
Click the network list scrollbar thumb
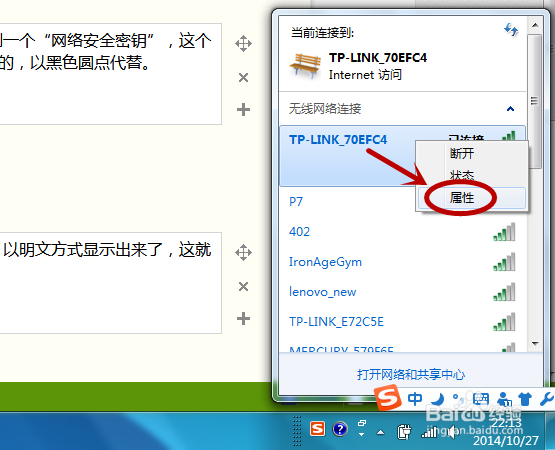pos(535,101)
